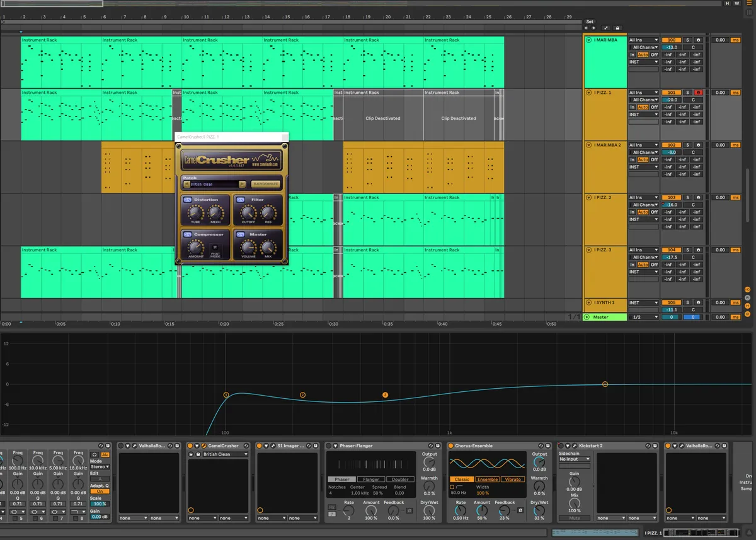This screenshot has height=540, width=756.
Task: Switch to Doubler mode in Phaser-Flanger
Action: pos(400,480)
